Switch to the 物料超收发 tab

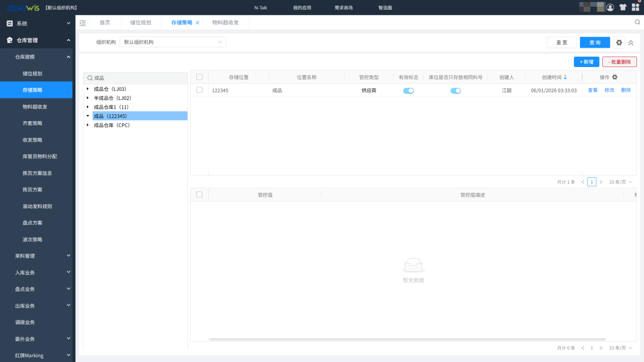225,23
